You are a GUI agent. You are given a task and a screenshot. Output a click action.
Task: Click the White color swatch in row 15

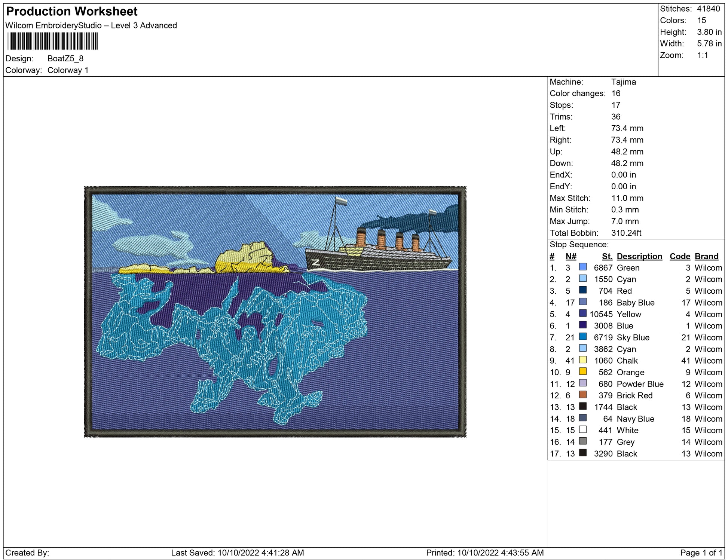pyautogui.click(x=582, y=429)
